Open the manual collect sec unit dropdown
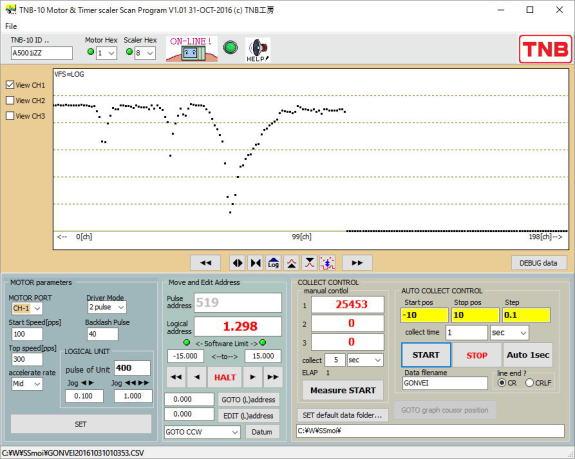This screenshot has height=459, width=575. tap(365, 360)
